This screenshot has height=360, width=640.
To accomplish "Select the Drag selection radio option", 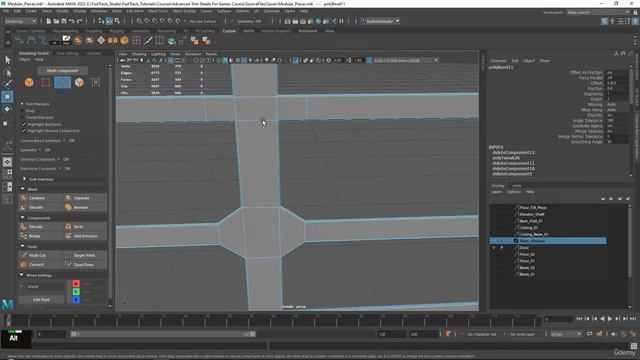I will [22, 111].
